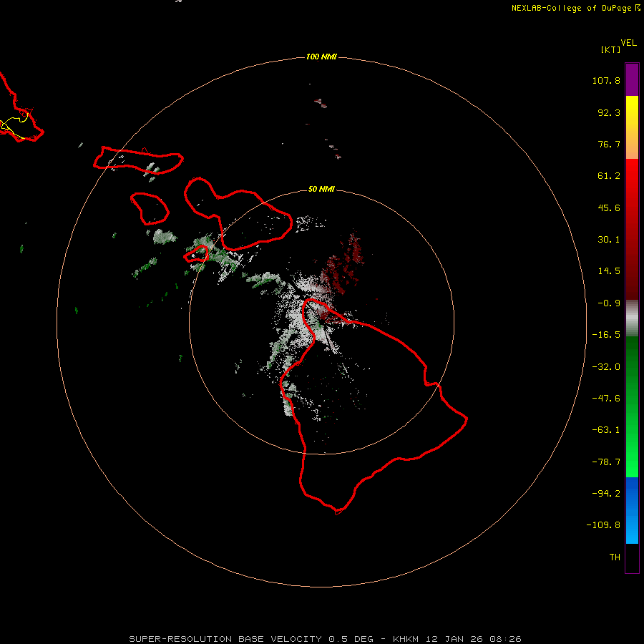Click the -16.5 velocity scale value
This screenshot has width=644, height=644.
coord(606,335)
